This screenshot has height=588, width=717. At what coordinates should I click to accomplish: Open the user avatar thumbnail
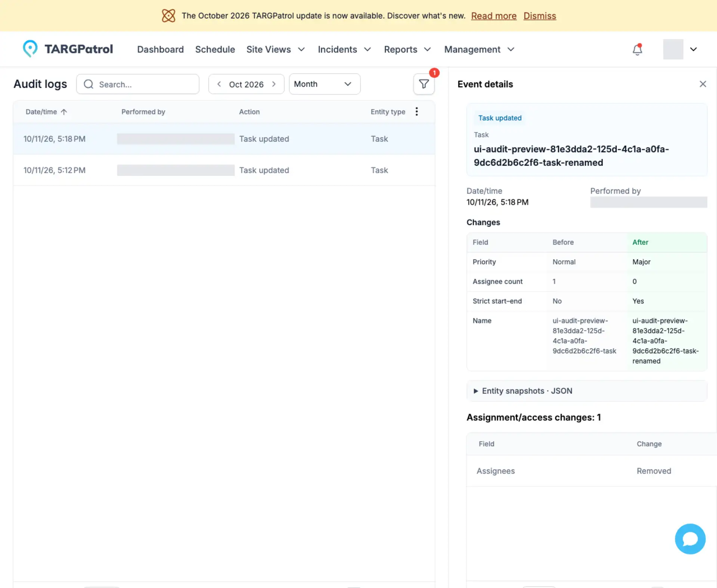pos(673,49)
